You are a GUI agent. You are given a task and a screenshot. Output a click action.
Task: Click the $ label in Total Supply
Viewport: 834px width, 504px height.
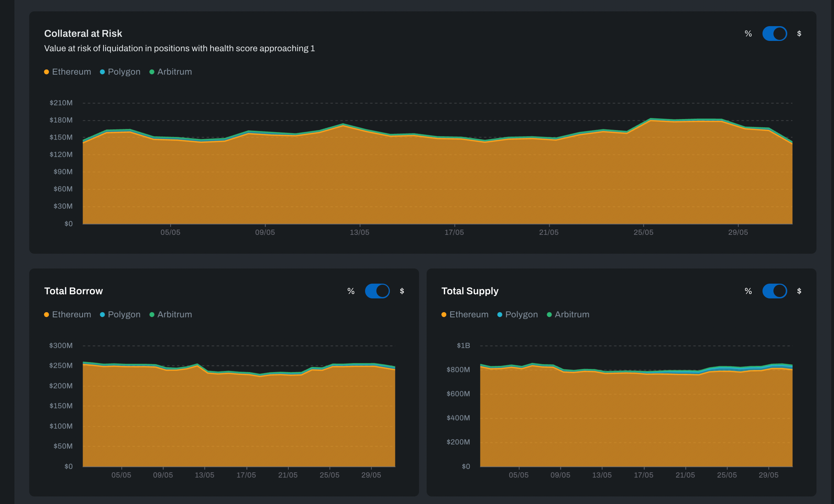pyautogui.click(x=799, y=291)
